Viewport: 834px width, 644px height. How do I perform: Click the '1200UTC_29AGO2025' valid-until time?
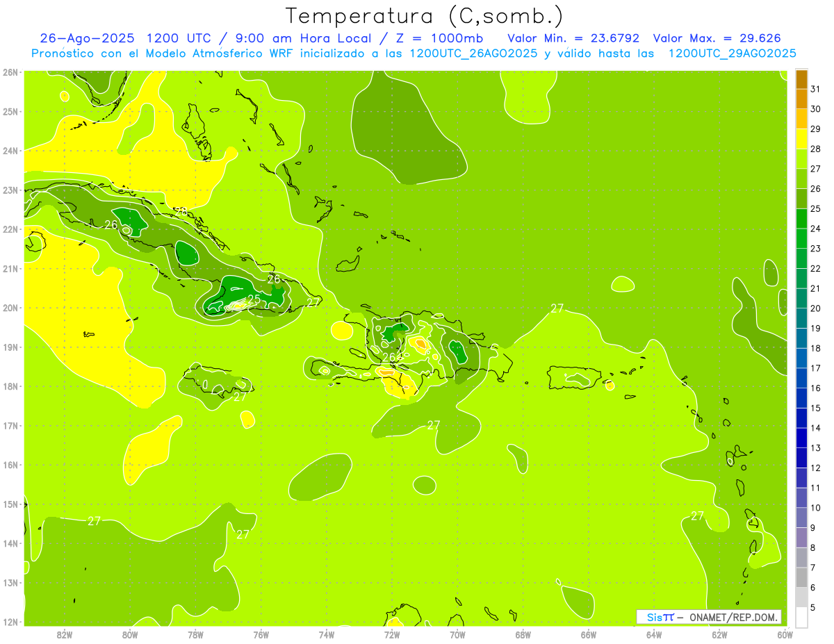pyautogui.click(x=732, y=53)
